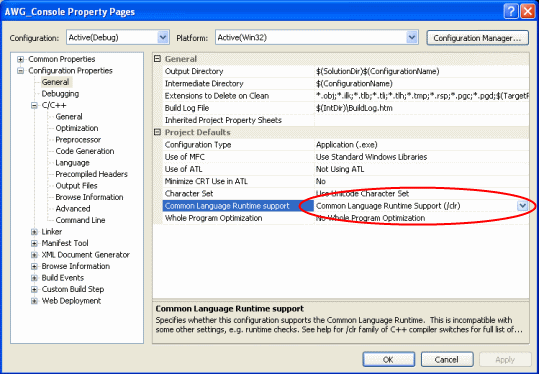Expand the Linker tree node
The width and height of the screenshot is (539, 374).
[34, 232]
